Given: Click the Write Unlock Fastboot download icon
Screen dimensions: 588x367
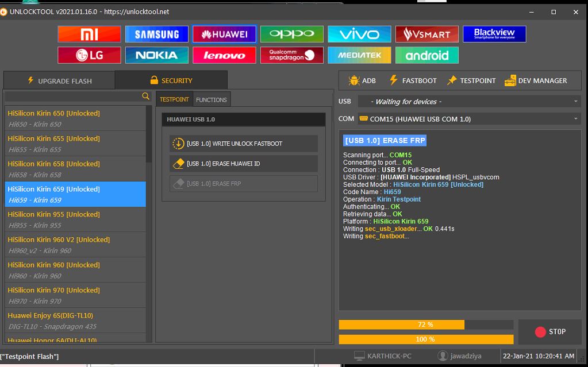Looking at the screenshot, I should coord(178,144).
